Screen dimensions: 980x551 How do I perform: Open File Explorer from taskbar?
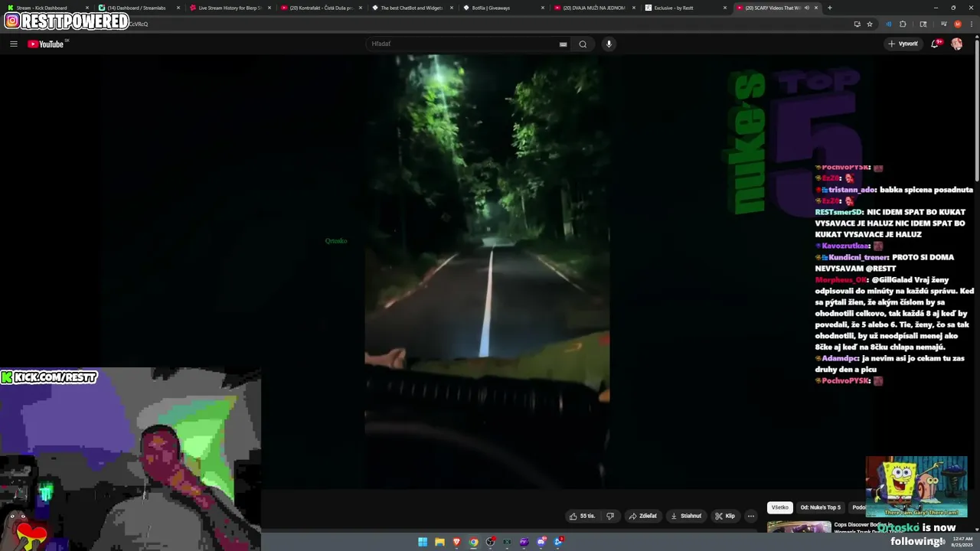click(439, 542)
